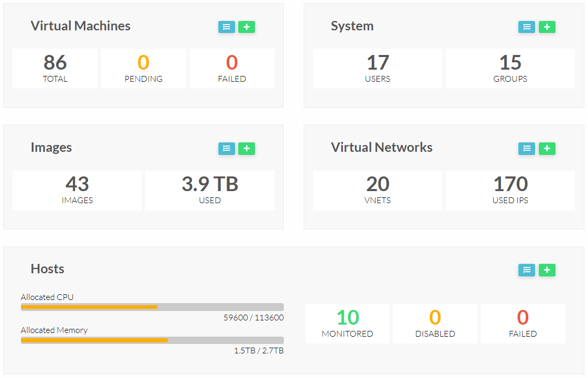
Task: Click the GROUPS counter showing 15
Action: pyautogui.click(x=510, y=68)
